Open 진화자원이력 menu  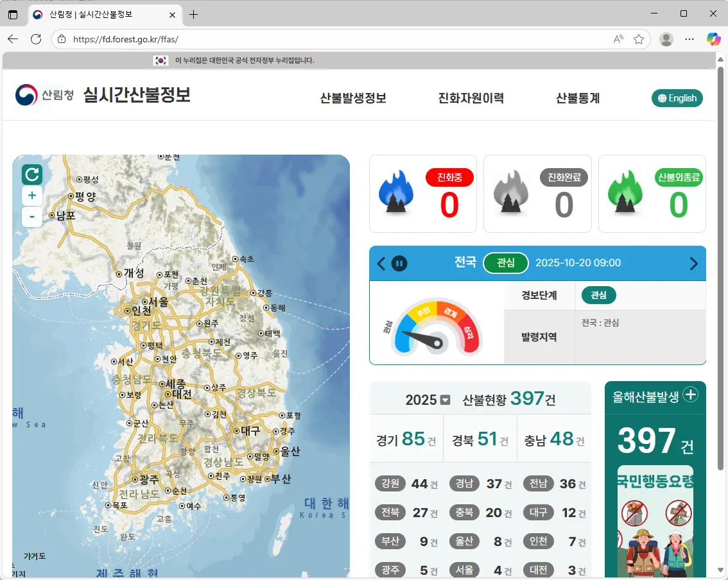coord(471,98)
